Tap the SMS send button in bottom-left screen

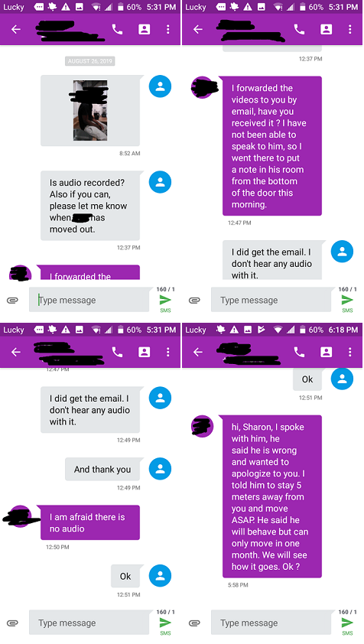click(165, 623)
